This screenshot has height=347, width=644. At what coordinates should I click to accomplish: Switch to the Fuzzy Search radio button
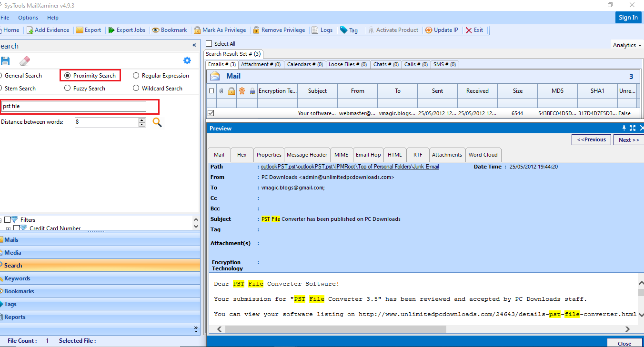67,88
